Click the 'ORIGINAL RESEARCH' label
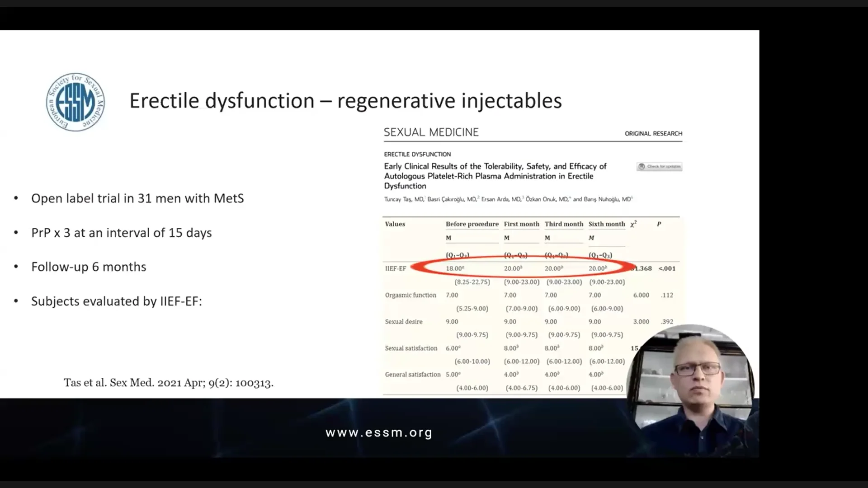This screenshot has width=868, height=488. coord(653,134)
